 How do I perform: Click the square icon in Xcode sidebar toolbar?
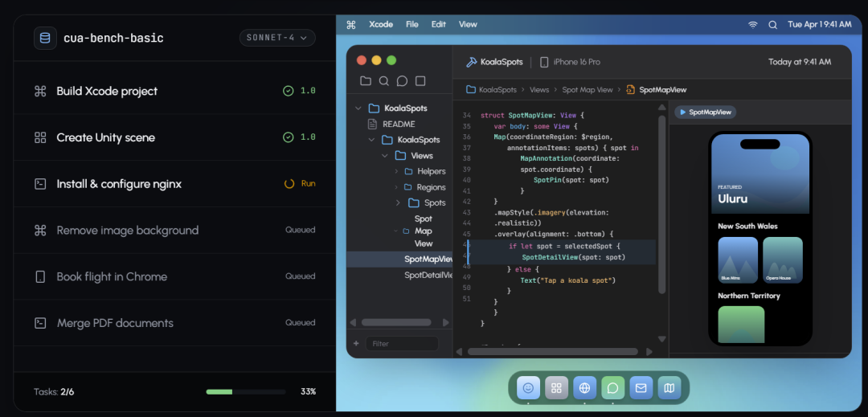tap(420, 81)
